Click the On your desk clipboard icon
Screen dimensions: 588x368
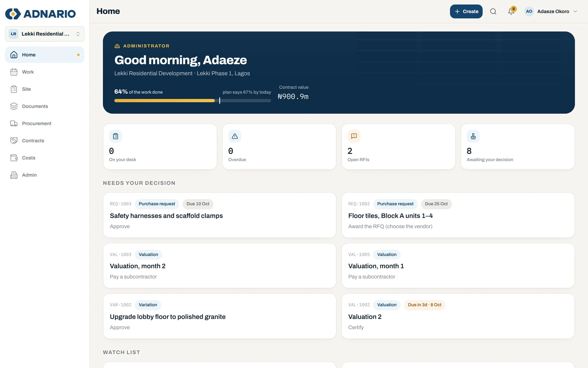click(115, 136)
